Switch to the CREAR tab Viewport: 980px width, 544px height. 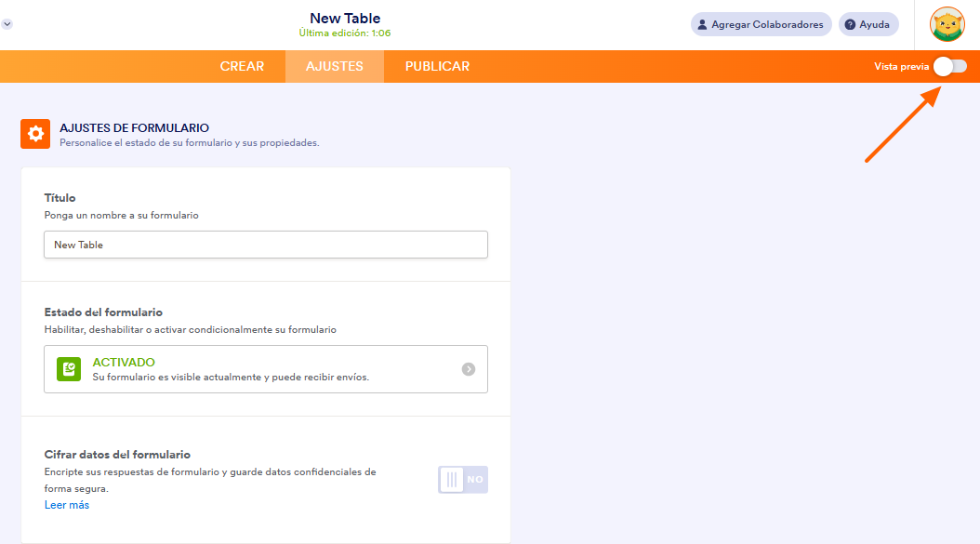click(242, 66)
